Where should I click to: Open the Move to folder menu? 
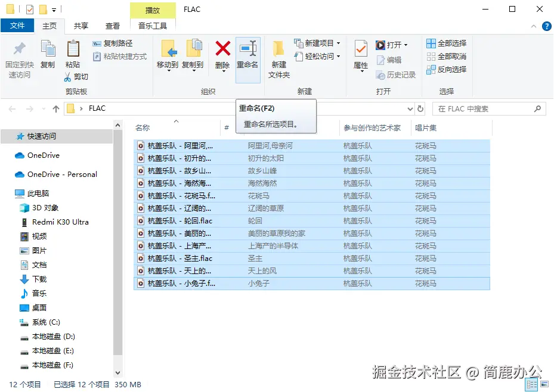pos(168,57)
